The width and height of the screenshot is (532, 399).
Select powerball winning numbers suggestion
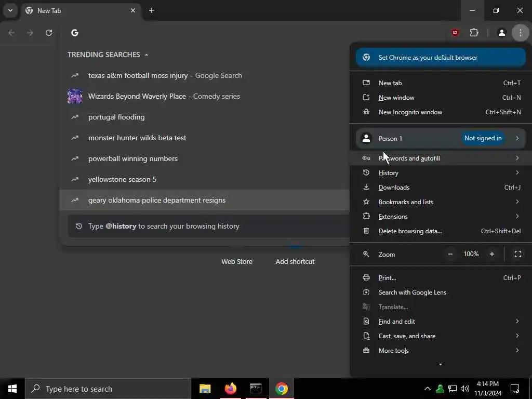(x=205, y=158)
